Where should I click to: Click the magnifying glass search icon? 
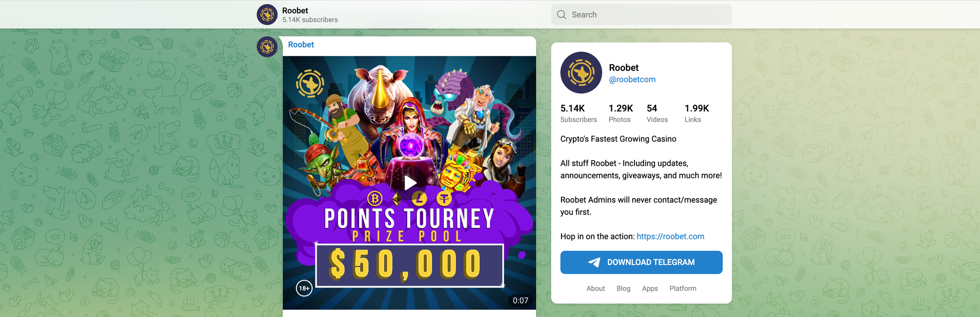point(562,15)
